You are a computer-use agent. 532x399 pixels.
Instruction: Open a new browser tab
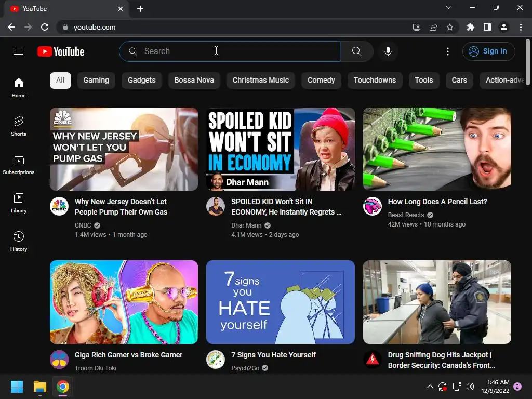pyautogui.click(x=140, y=9)
